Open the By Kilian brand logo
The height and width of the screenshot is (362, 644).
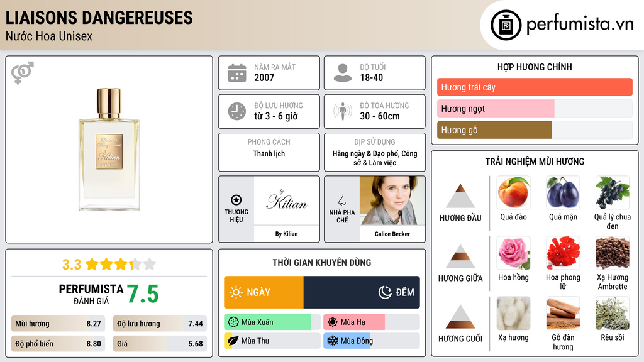286,201
